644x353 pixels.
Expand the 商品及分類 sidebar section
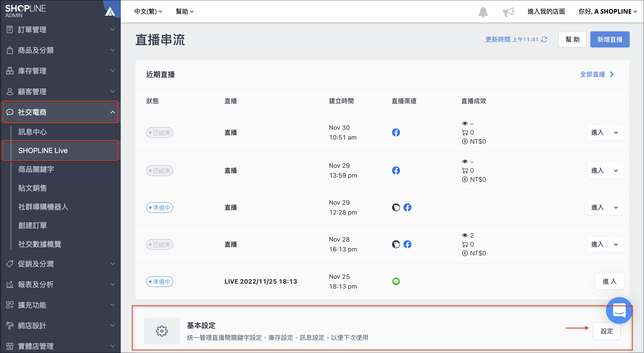60,50
